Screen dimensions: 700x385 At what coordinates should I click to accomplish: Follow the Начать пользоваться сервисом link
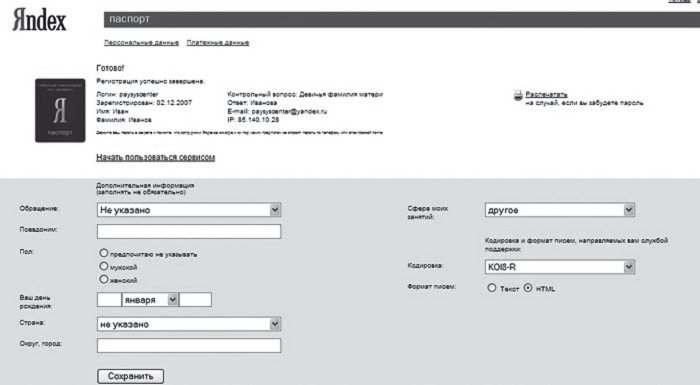155,157
